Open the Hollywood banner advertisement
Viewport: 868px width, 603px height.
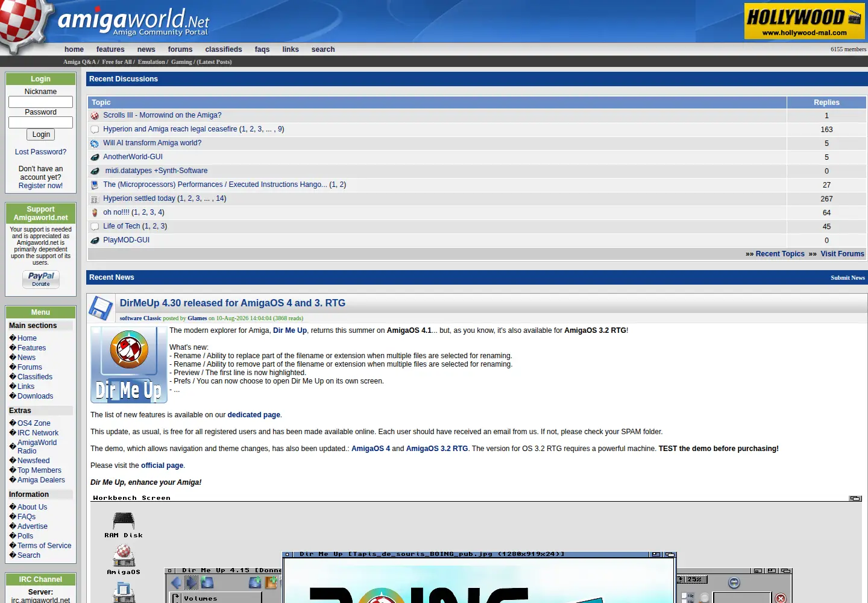coord(805,21)
